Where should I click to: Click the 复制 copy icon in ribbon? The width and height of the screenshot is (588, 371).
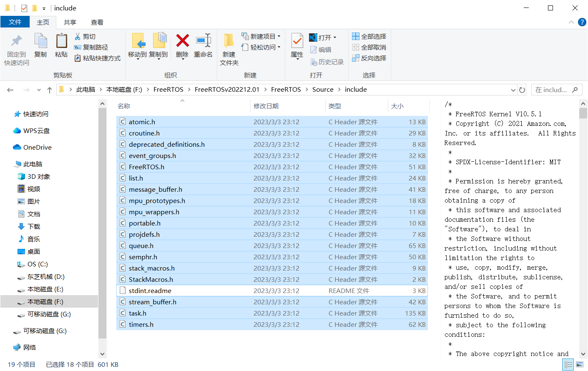pyautogui.click(x=40, y=41)
